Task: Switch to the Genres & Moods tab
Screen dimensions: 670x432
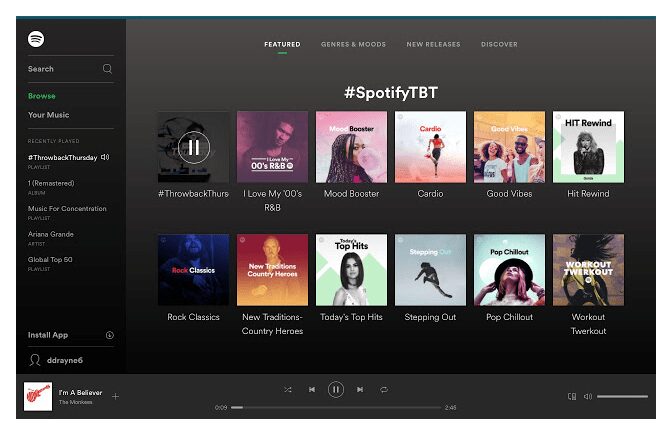Action: click(353, 44)
